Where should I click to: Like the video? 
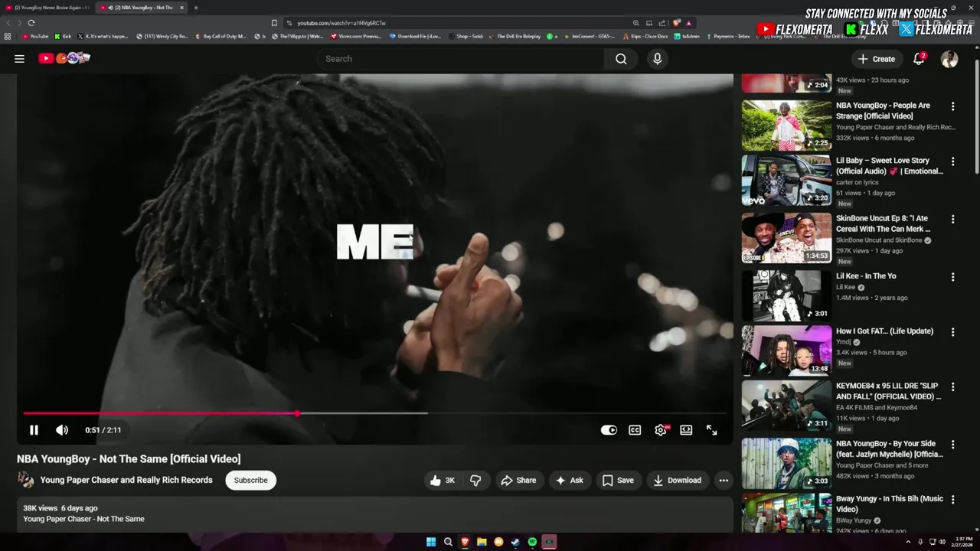(442, 481)
